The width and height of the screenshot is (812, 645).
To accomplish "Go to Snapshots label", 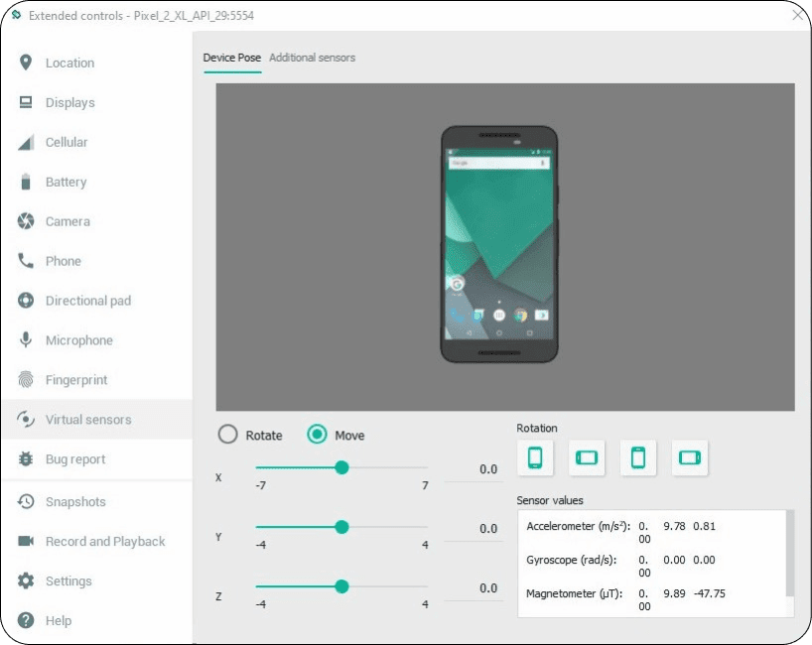I will tap(75, 501).
